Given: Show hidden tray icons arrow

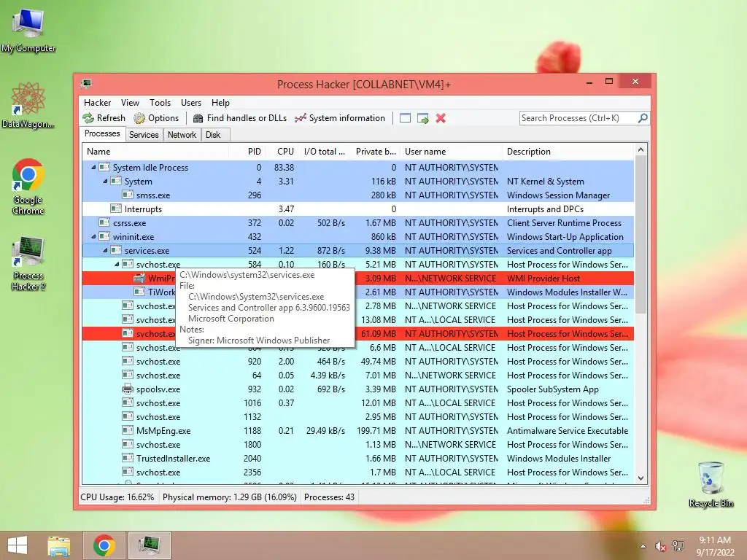Looking at the screenshot, I should [x=643, y=546].
